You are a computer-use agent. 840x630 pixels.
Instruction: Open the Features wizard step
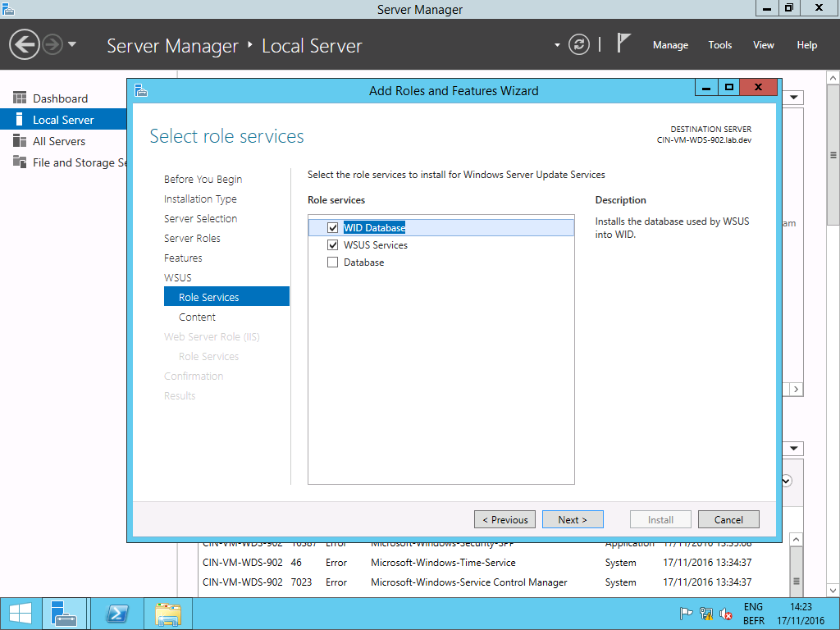183,258
